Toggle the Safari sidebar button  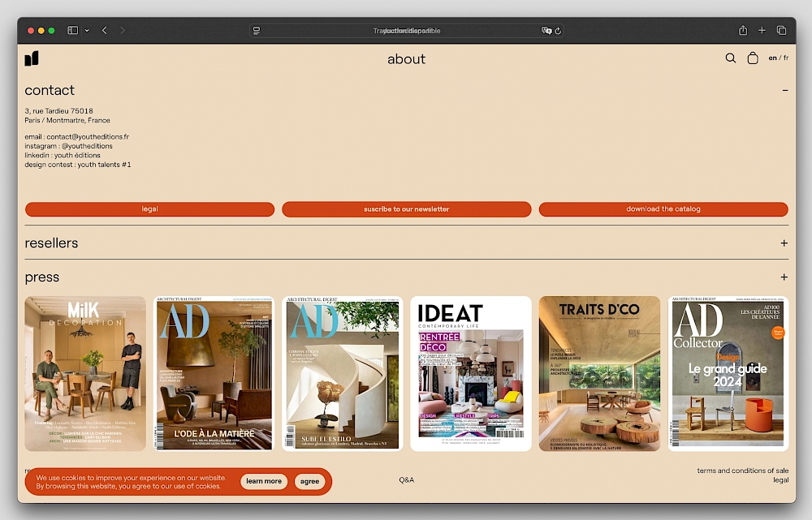point(73,31)
